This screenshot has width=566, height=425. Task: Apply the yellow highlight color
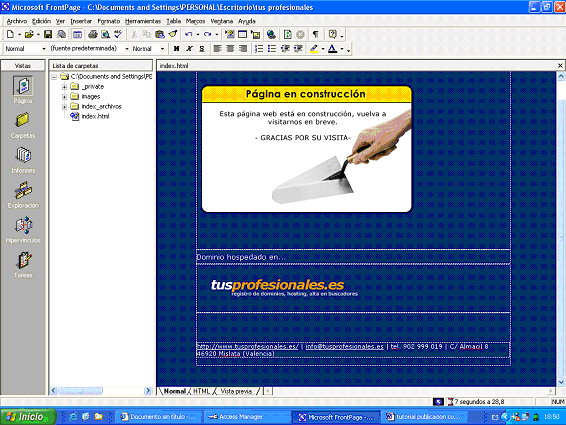tap(314, 48)
